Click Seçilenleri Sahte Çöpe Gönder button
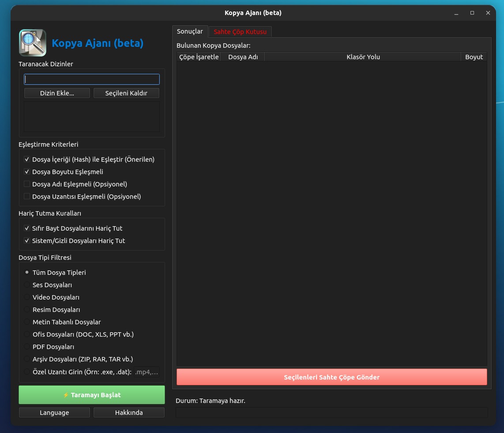504x433 pixels. 331,377
